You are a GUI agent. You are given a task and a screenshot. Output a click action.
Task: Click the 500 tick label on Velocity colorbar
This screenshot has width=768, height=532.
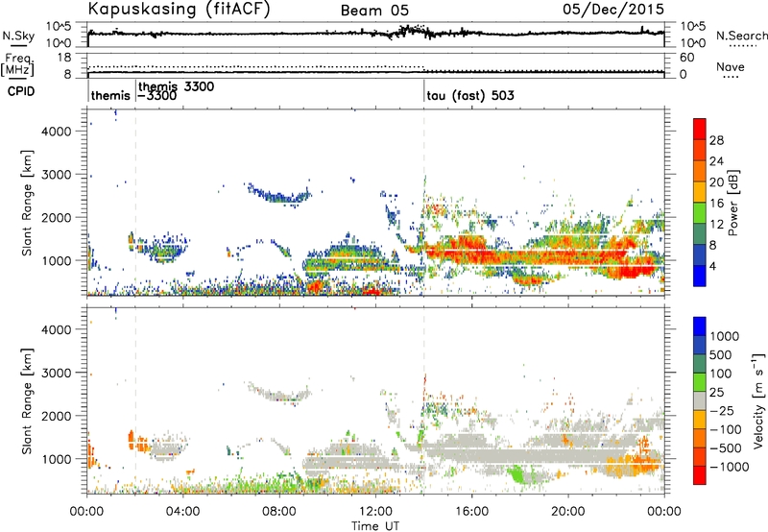point(721,354)
